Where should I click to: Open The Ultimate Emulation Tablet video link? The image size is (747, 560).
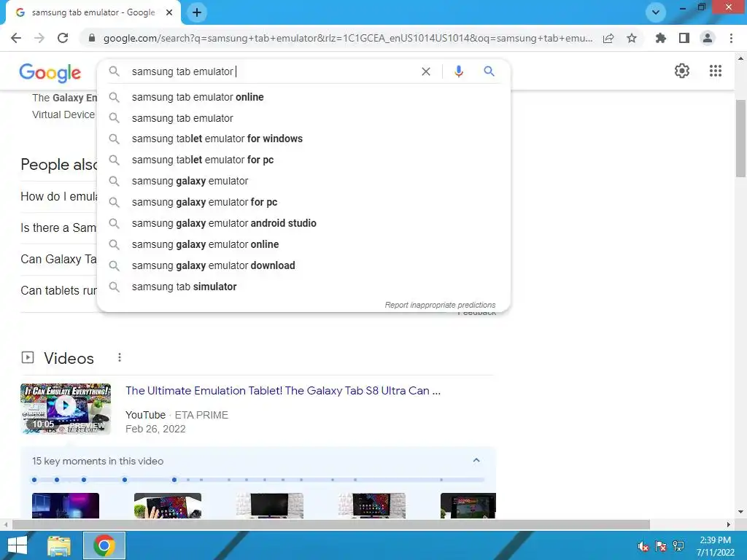(x=283, y=391)
